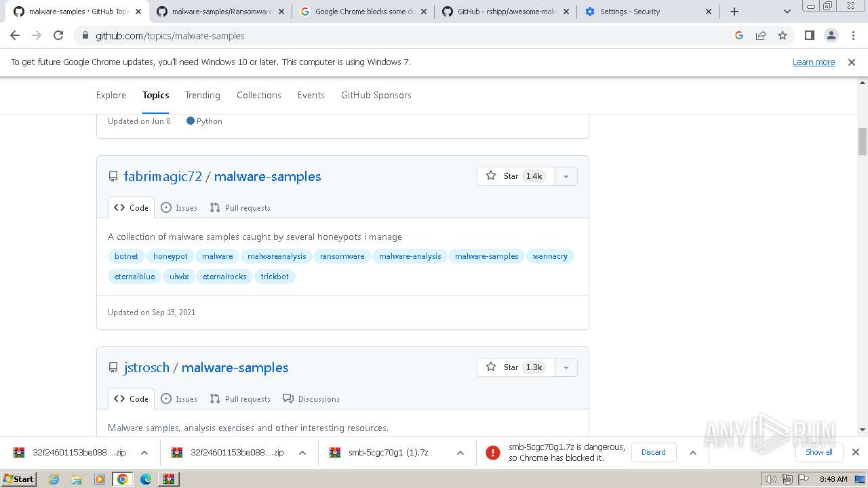Open jstrosch malware-samples repository link
Screen dimensions: 868x488
(235, 367)
